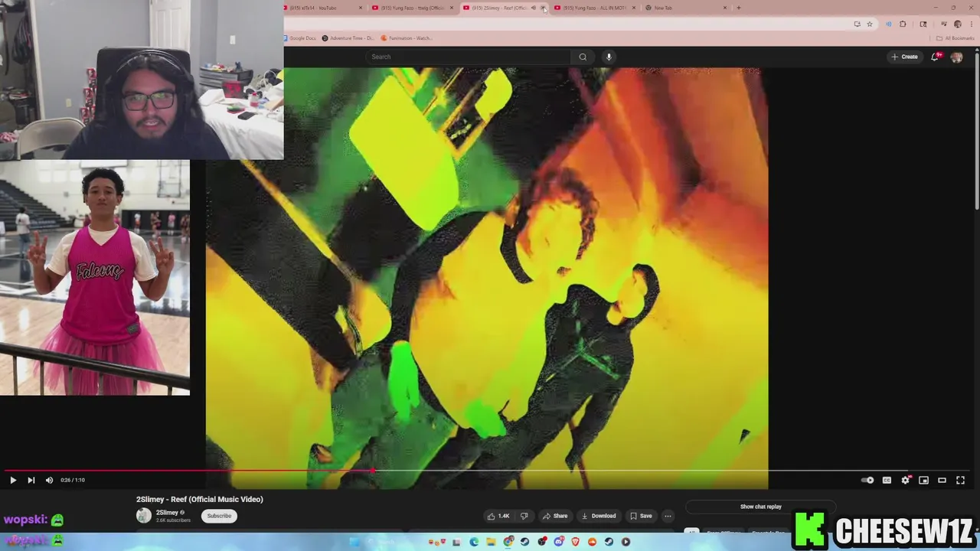Open the Windows Start button
Image resolution: width=980 pixels, height=551 pixels.
point(353,542)
